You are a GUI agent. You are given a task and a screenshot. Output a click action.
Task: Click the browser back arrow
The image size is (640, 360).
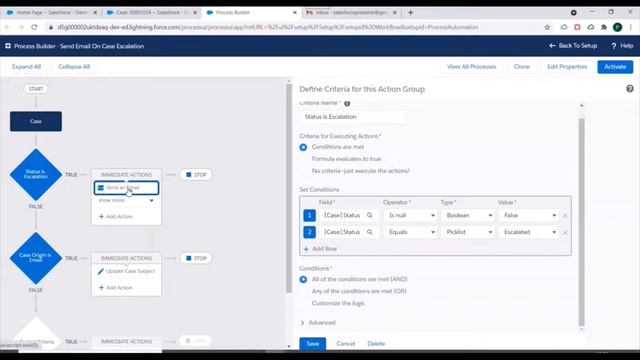(x=8, y=27)
